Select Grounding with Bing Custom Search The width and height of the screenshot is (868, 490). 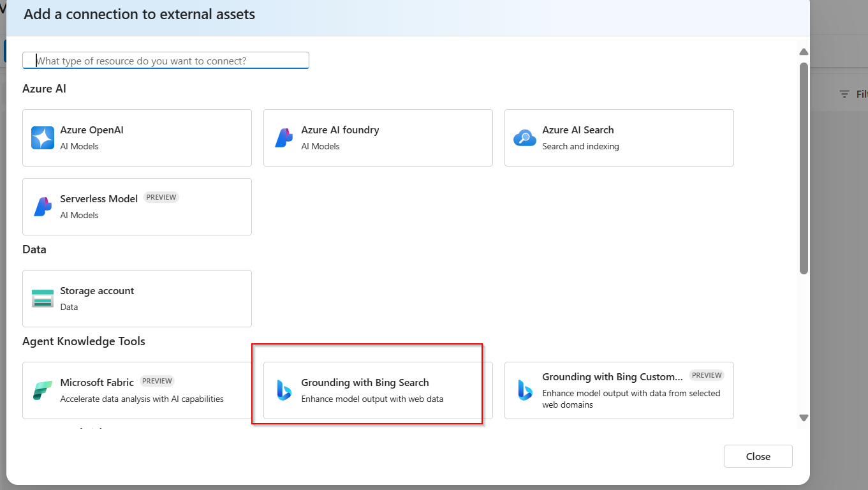pos(618,390)
